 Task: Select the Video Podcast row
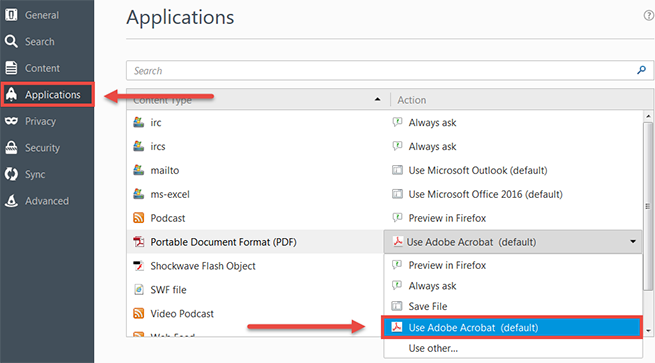coord(255,313)
